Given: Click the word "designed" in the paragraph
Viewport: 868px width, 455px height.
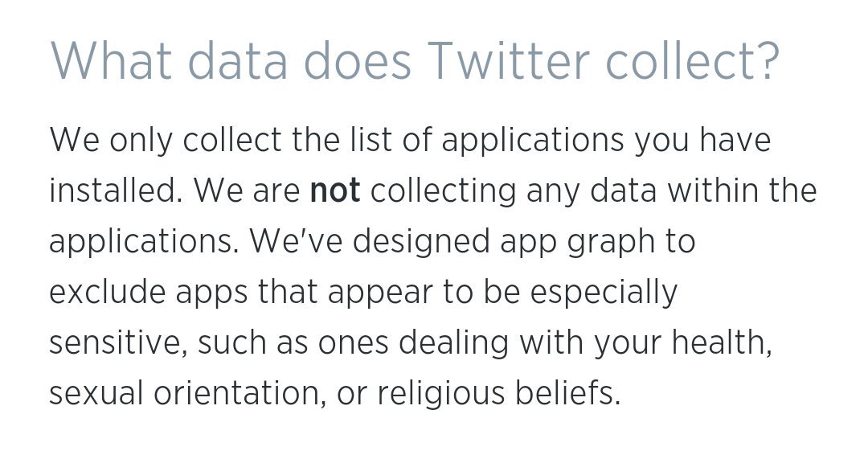Looking at the screenshot, I should click(422, 243).
